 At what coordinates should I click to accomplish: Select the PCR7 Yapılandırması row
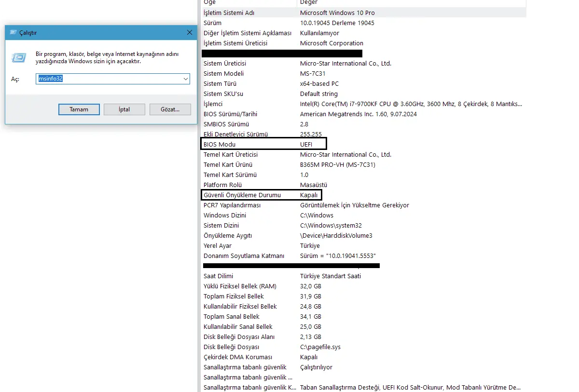(363, 205)
